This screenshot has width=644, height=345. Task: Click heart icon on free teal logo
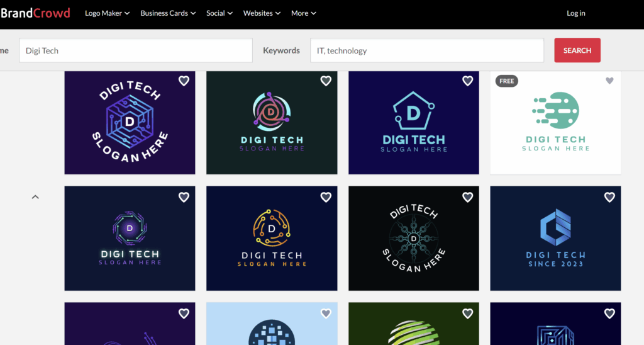[609, 81]
